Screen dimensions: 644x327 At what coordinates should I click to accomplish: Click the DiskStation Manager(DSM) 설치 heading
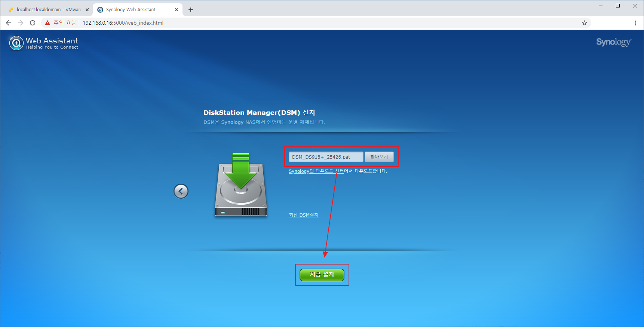tap(259, 113)
